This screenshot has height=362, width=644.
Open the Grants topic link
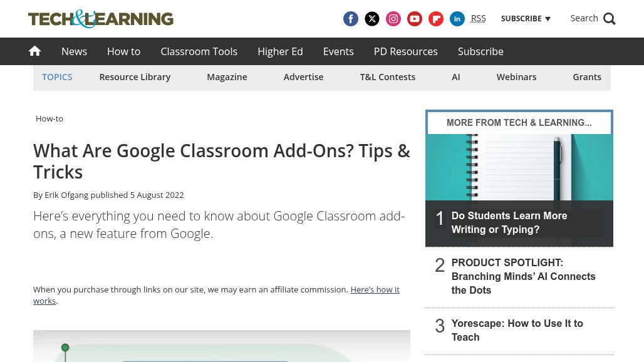click(x=587, y=77)
